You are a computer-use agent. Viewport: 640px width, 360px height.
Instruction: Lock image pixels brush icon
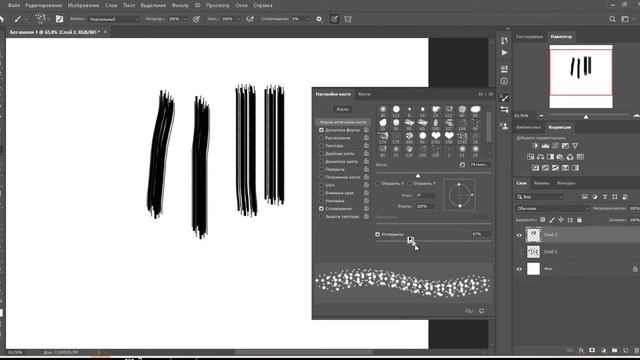click(552, 220)
